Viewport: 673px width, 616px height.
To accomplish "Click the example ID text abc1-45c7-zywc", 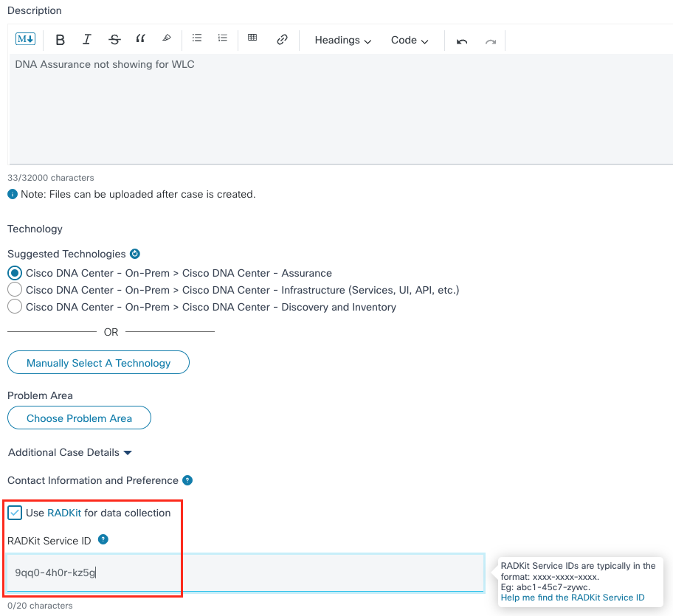I will click(553, 587).
